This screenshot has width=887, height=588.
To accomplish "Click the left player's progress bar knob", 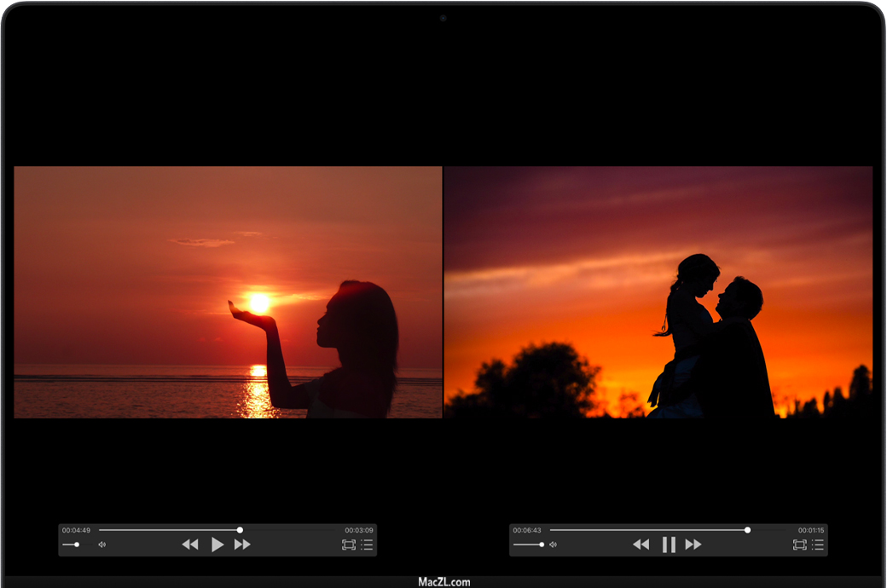I will tap(240, 530).
